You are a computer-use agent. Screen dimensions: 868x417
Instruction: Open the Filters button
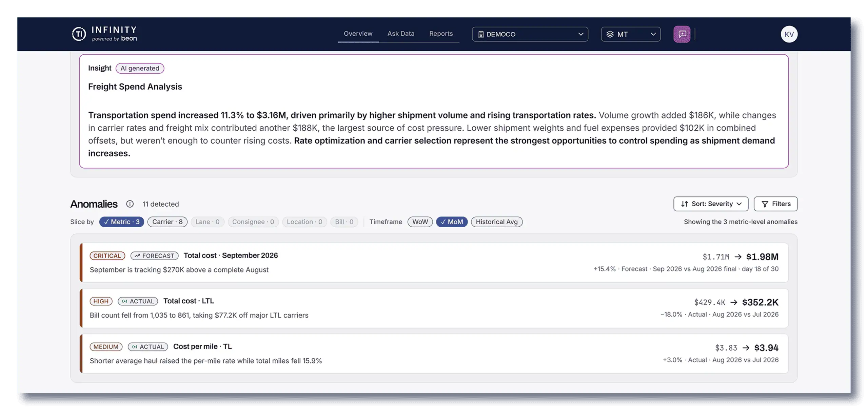(775, 204)
